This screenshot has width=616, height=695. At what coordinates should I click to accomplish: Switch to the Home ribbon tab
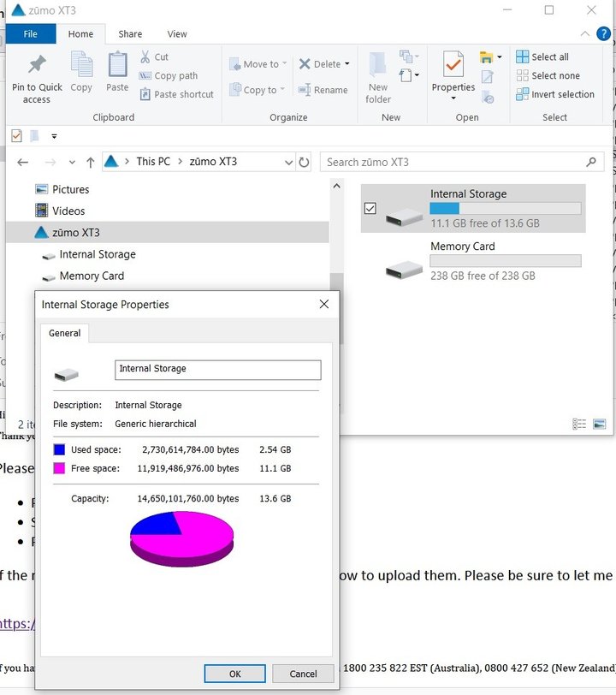(x=80, y=33)
